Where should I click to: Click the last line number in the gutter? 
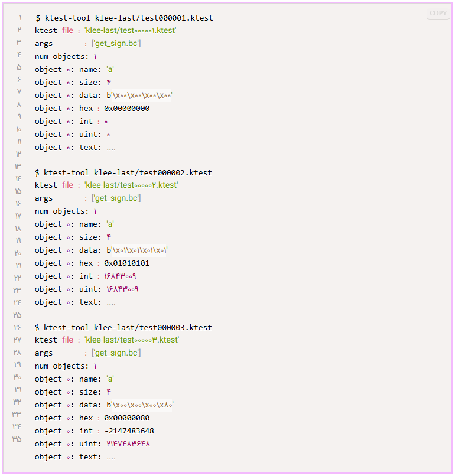pyautogui.click(x=17, y=439)
